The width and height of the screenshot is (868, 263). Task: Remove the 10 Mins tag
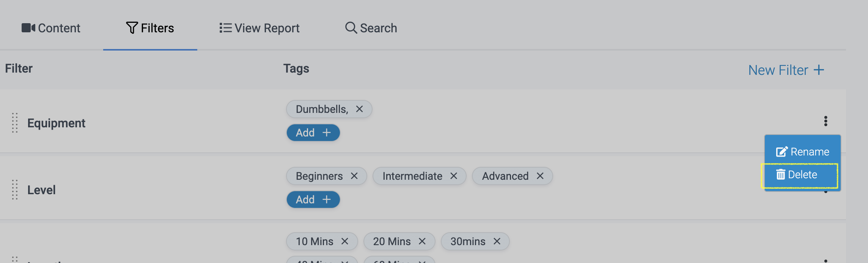(x=344, y=241)
